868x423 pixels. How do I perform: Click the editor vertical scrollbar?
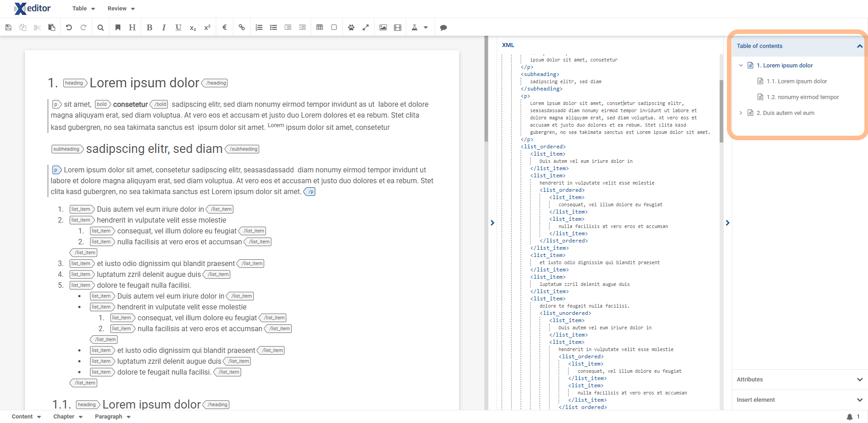[486, 89]
